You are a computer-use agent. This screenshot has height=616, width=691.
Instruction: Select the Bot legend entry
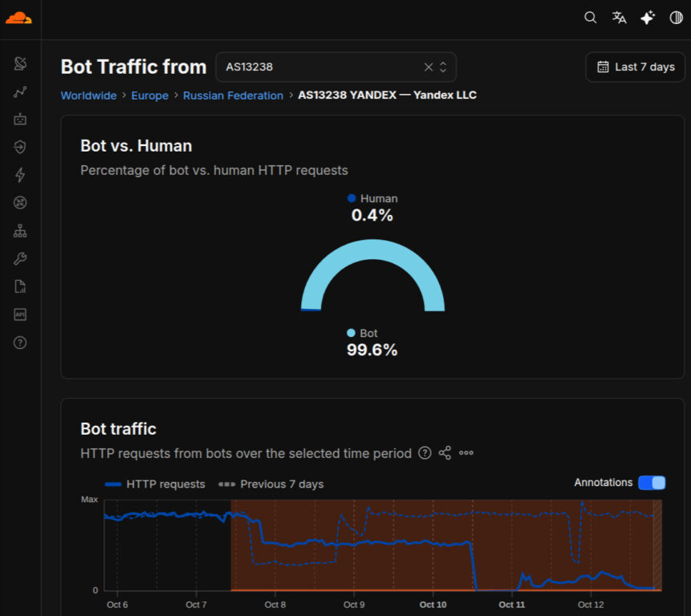362,334
